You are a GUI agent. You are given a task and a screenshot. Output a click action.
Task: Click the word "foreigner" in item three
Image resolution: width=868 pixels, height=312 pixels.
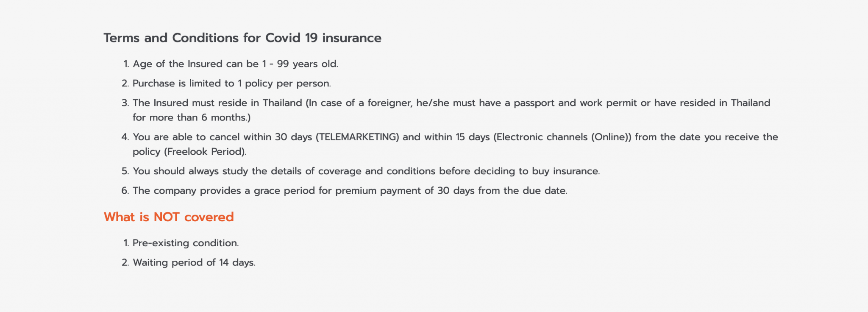(x=389, y=103)
